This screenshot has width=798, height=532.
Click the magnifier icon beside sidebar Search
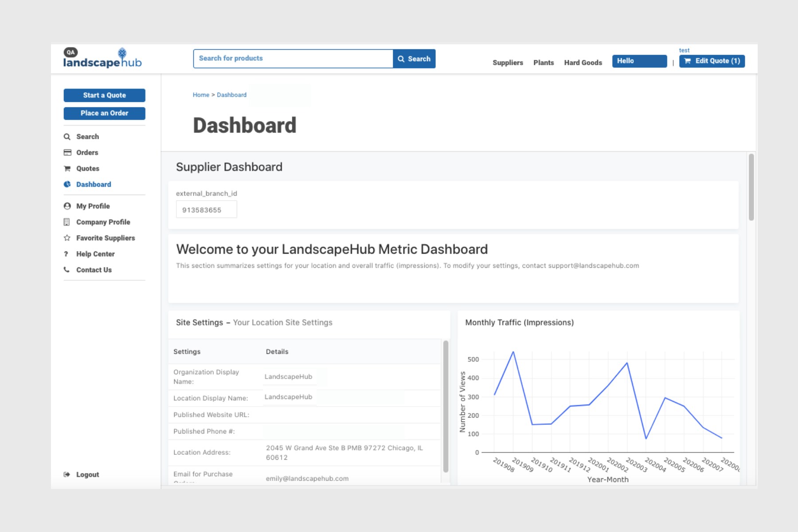pyautogui.click(x=67, y=137)
